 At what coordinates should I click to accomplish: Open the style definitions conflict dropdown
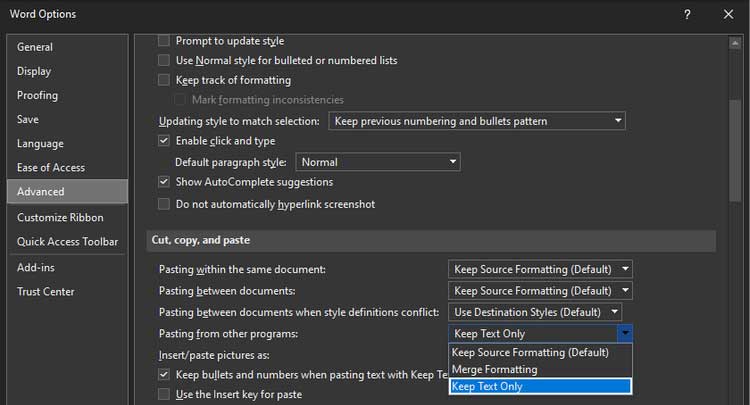pyautogui.click(x=534, y=312)
